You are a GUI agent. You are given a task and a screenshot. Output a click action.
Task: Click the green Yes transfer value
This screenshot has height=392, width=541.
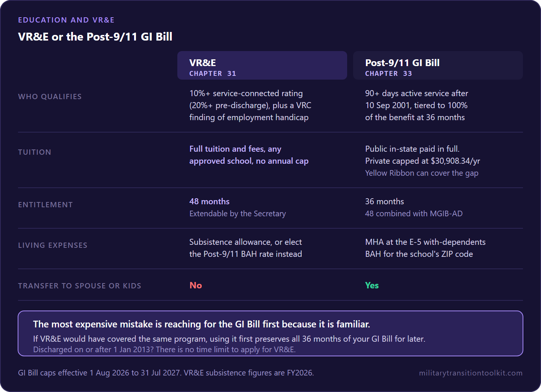[x=372, y=285]
